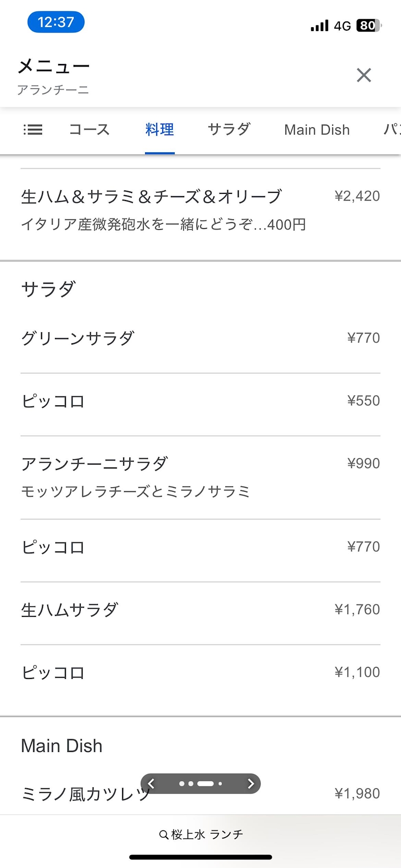The height and width of the screenshot is (868, 401).
Task: Tap the search icon beside 桜上水 ランチ
Action: pyautogui.click(x=163, y=835)
